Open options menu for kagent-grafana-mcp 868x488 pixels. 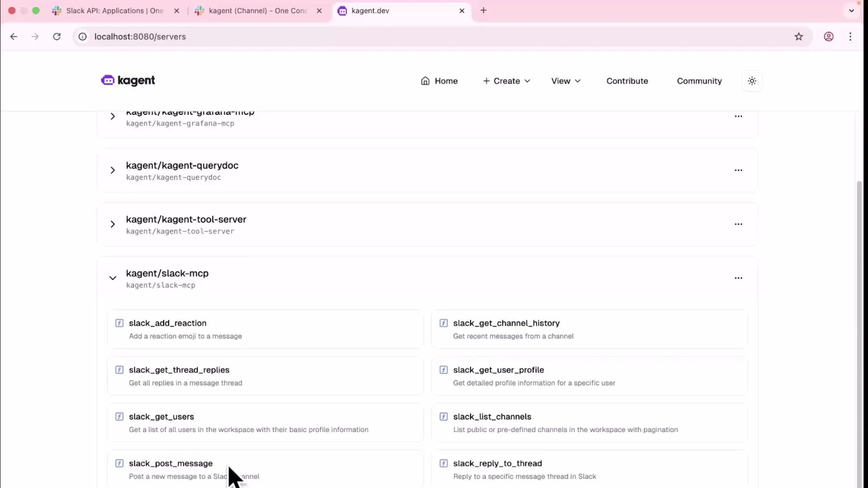click(x=738, y=117)
